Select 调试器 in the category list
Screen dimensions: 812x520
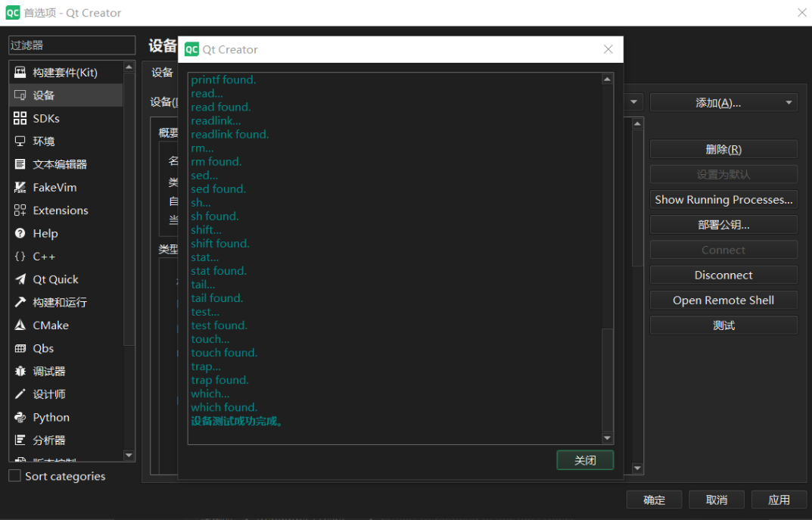point(66,372)
